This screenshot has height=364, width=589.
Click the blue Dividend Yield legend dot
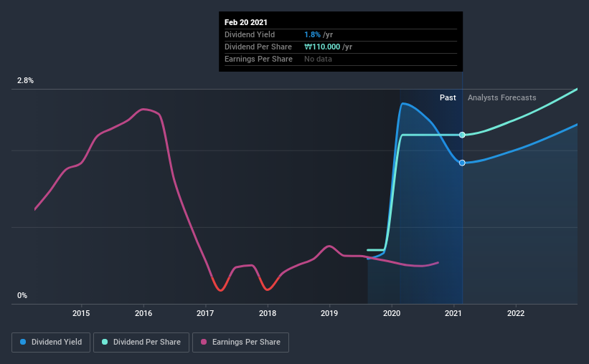coord(24,343)
